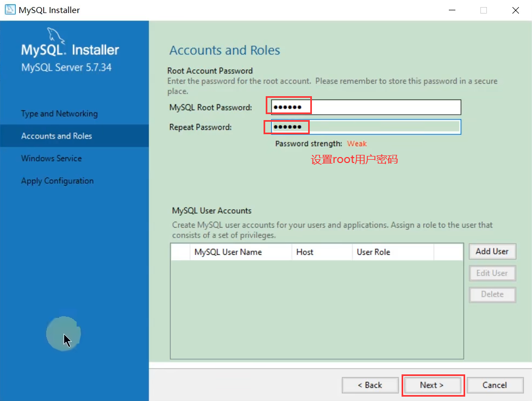Go back with the < Back button
Viewport: 532px width, 401px height.
pyautogui.click(x=370, y=385)
